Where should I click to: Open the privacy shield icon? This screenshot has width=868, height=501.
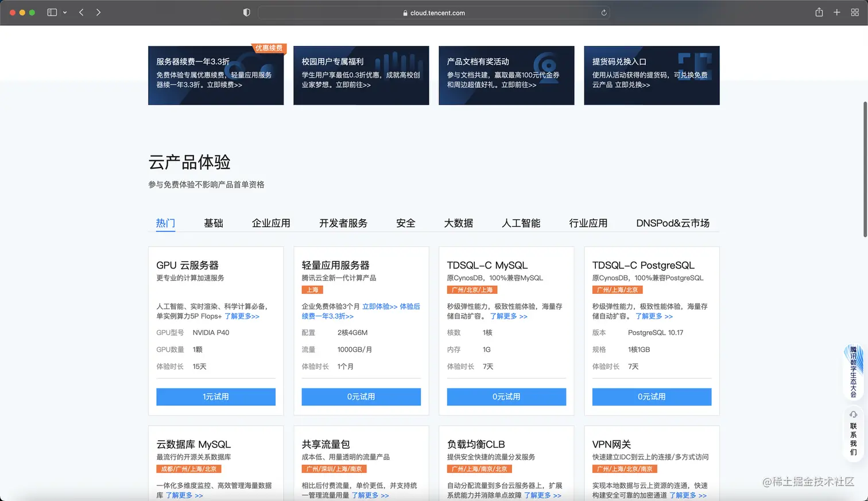(x=247, y=13)
